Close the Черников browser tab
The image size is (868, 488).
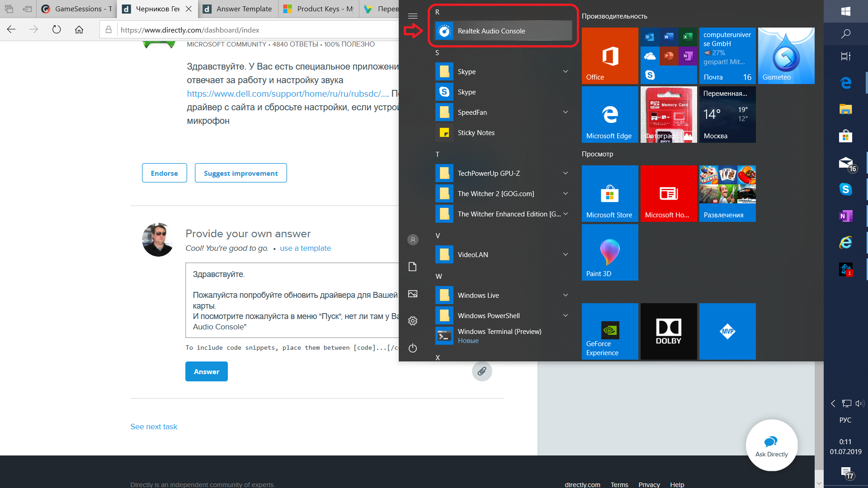[x=189, y=9]
